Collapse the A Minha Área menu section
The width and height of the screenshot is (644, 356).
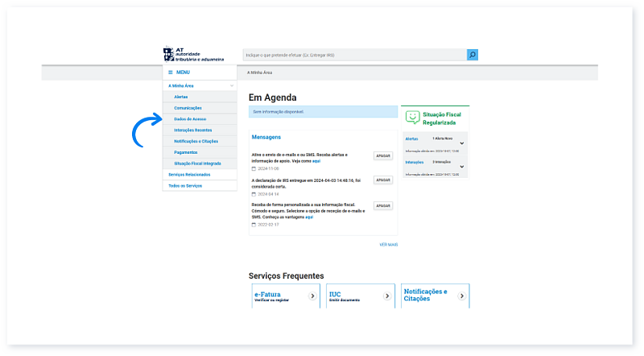[x=232, y=85]
